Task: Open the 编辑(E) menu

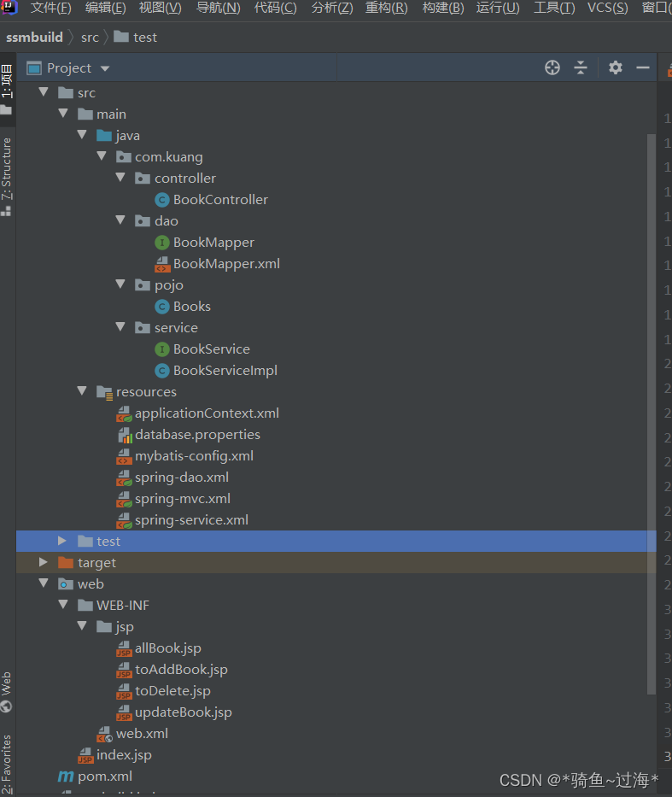Action: pyautogui.click(x=105, y=8)
